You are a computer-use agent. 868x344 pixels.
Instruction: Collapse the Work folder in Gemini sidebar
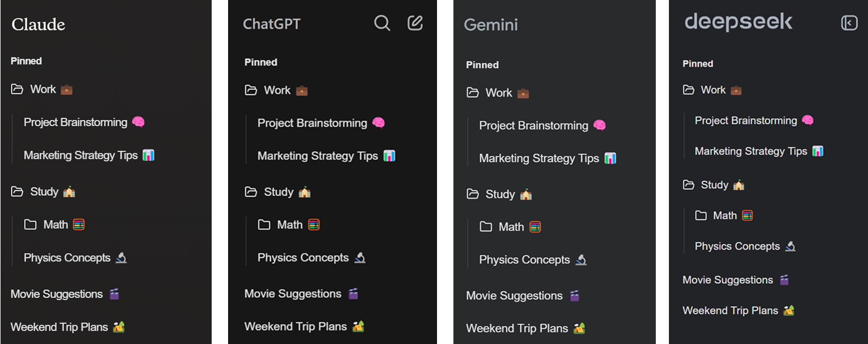[473, 93]
